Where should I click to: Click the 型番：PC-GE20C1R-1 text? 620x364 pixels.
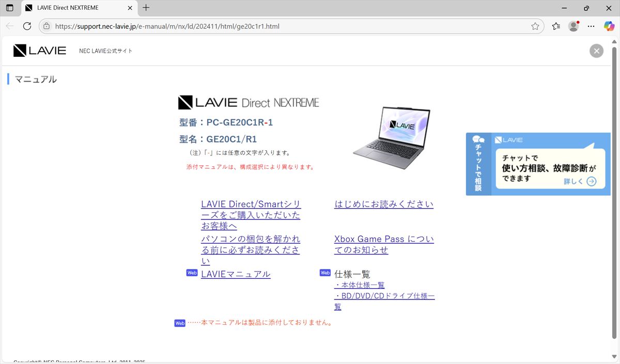click(226, 122)
